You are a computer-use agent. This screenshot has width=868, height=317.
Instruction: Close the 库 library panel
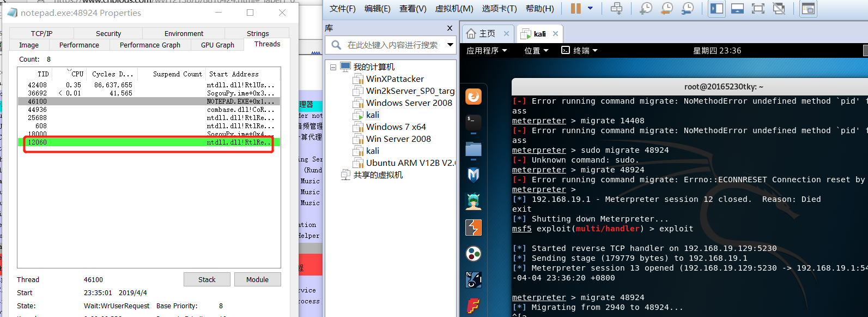pos(450,28)
